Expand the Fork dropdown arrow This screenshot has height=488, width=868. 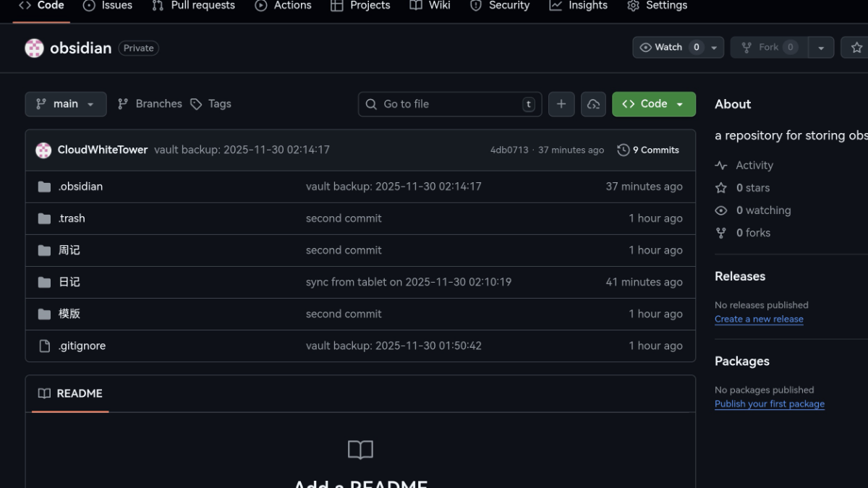click(821, 47)
